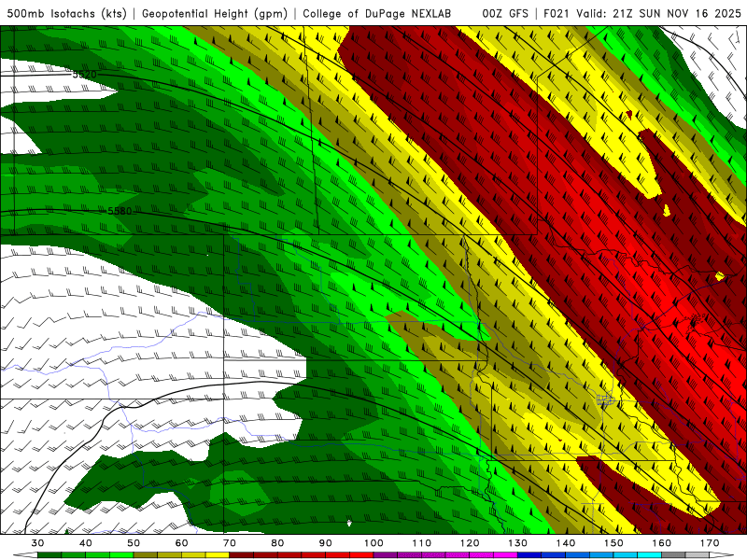The height and width of the screenshot is (560, 747).
Task: Click the 100 label on the color scale
Action: click(374, 543)
